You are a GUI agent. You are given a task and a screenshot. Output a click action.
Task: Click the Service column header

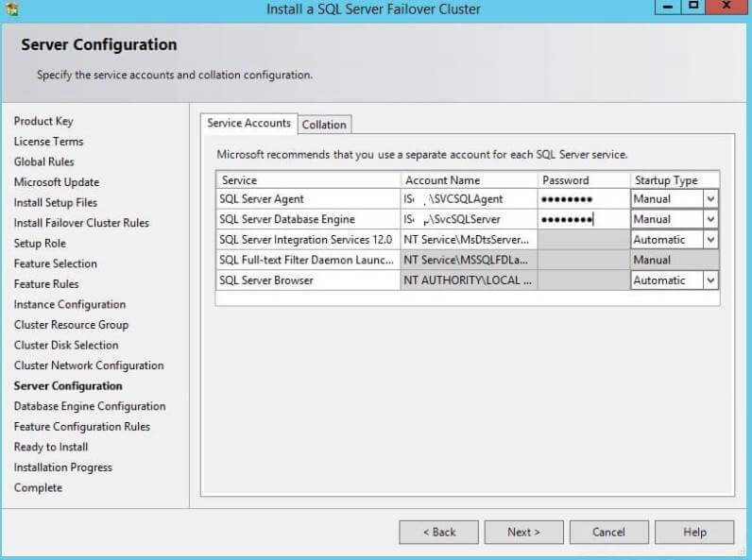[308, 180]
